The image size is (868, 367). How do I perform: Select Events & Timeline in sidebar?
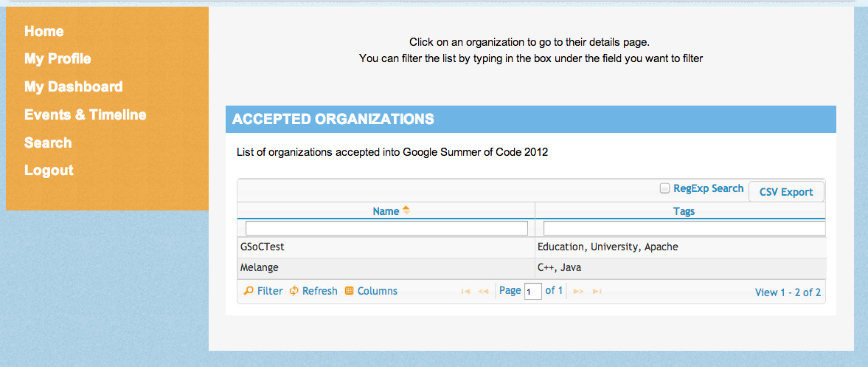tap(86, 114)
